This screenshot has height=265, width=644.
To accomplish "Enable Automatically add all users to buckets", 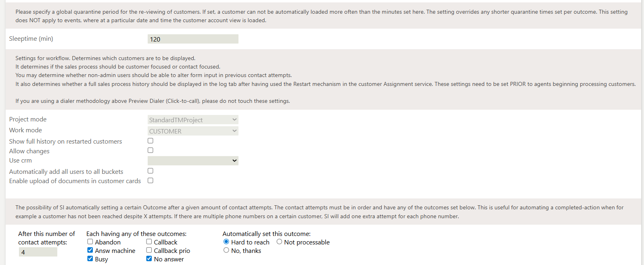I will coord(151,171).
